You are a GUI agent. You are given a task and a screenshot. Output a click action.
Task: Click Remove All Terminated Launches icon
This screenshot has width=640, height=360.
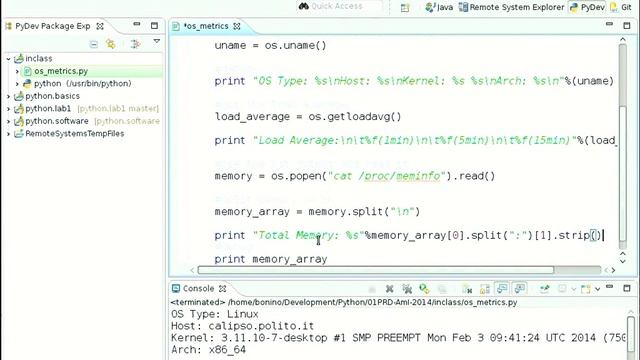tap(407, 289)
